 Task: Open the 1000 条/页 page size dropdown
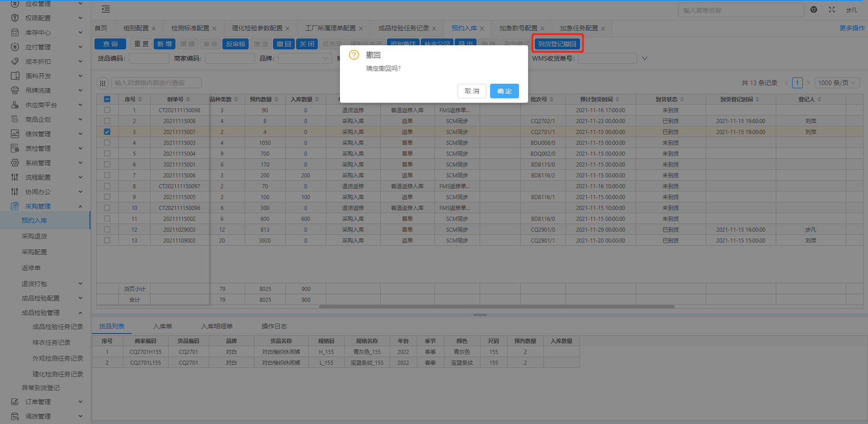click(837, 83)
